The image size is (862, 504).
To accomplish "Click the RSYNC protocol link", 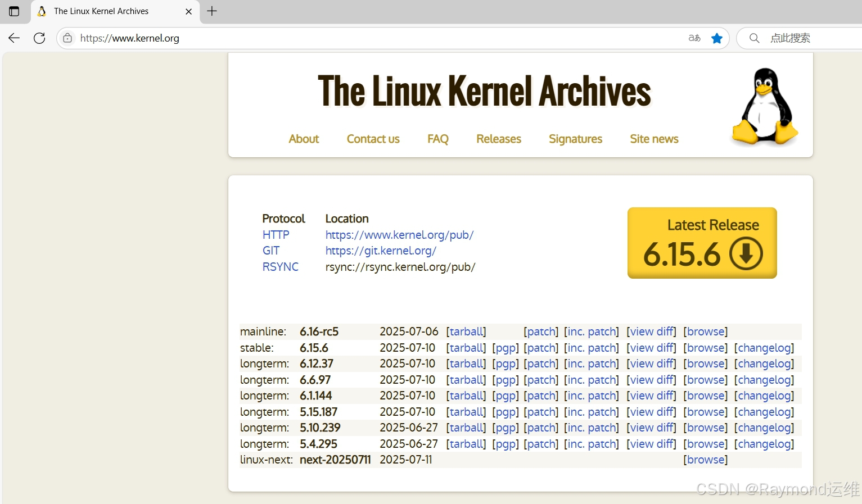I will click(x=280, y=267).
